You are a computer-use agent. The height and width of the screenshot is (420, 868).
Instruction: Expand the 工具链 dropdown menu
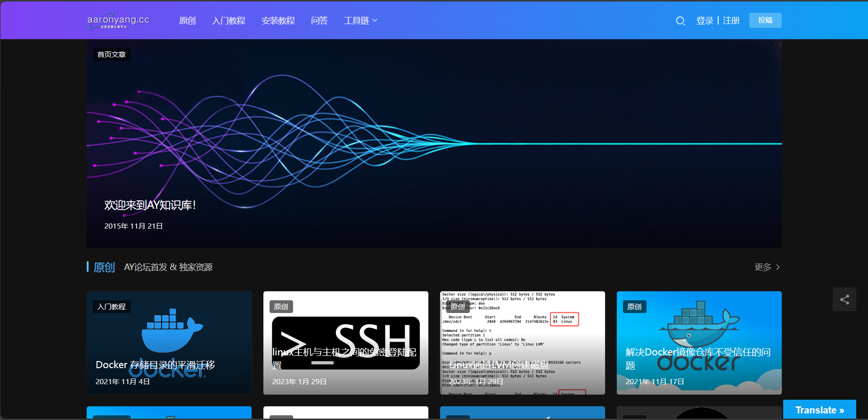360,21
